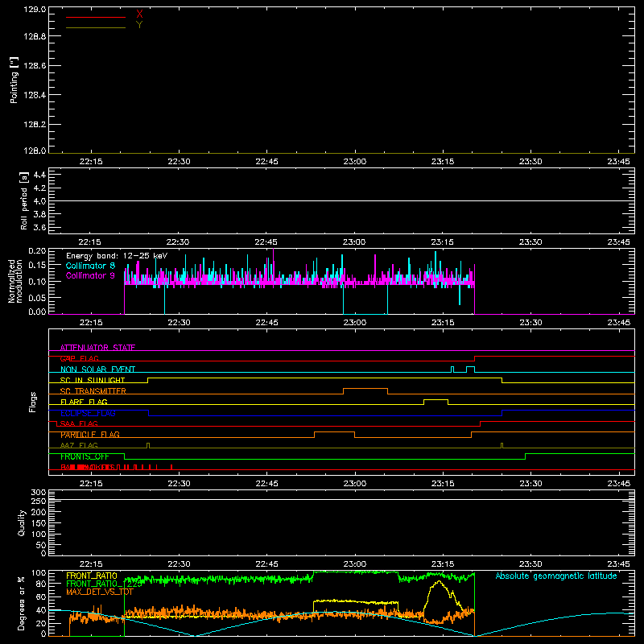The image size is (644, 644).
Task: Select the ECLIPSE_FLAG label
Action: [88, 413]
